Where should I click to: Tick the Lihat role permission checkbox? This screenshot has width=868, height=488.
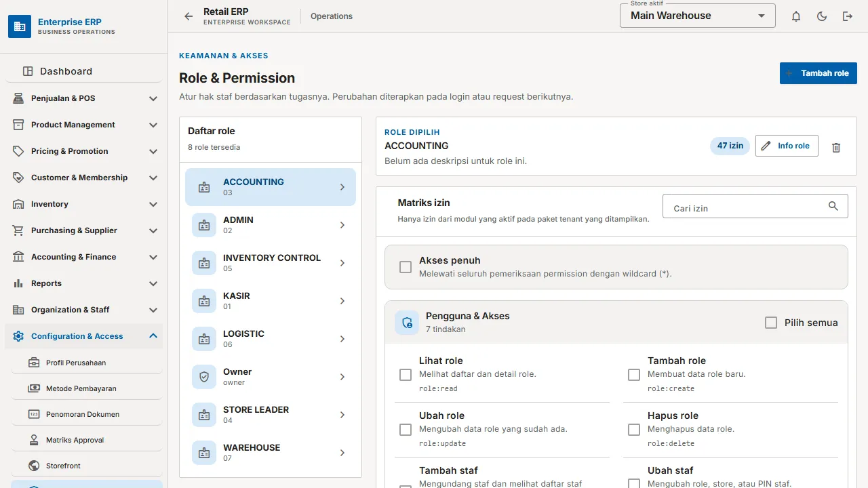coord(406,375)
